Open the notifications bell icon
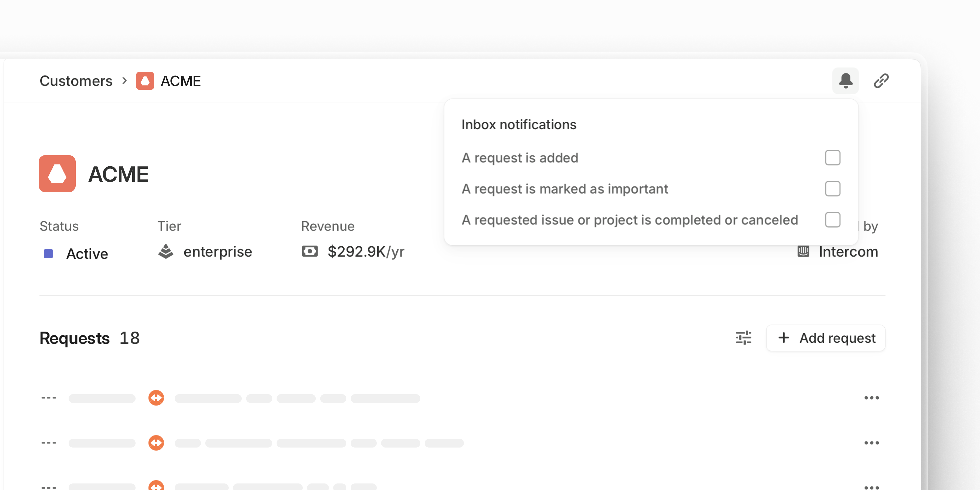This screenshot has height=490, width=980. [x=845, y=81]
